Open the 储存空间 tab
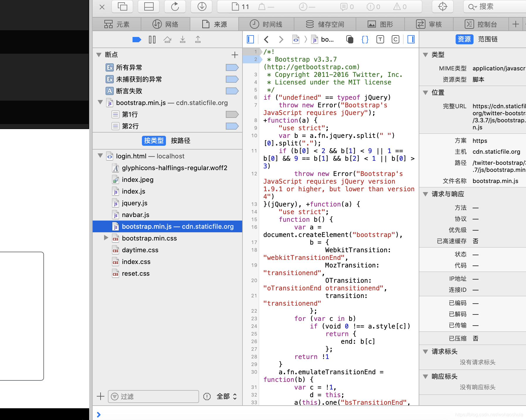This screenshot has height=420, width=526. click(x=325, y=24)
